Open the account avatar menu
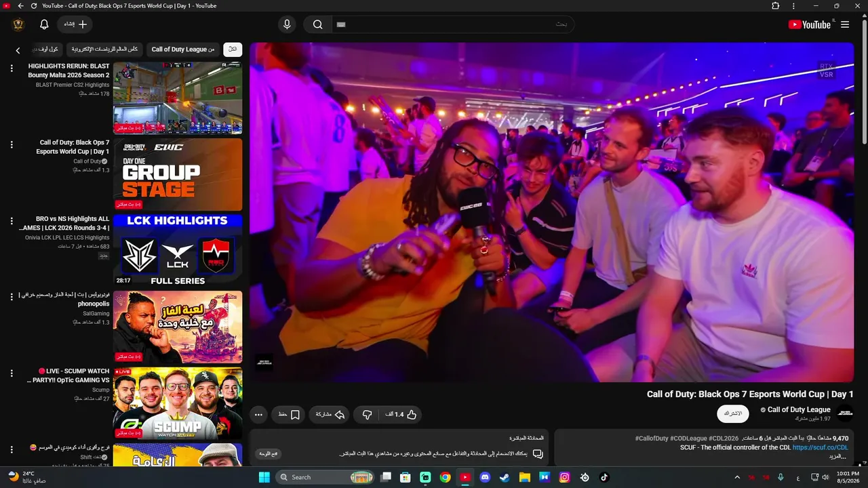Viewport: 868px width, 488px height. pos(18,24)
